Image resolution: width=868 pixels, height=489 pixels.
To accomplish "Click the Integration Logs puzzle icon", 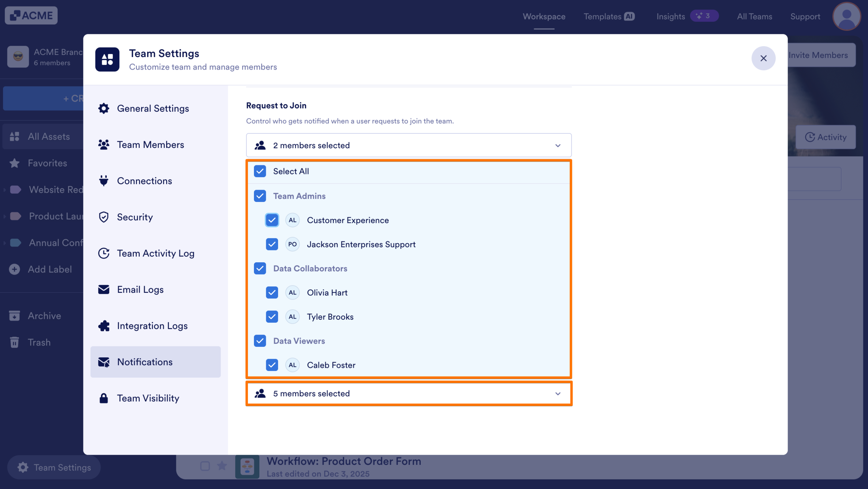I will 104,326.
